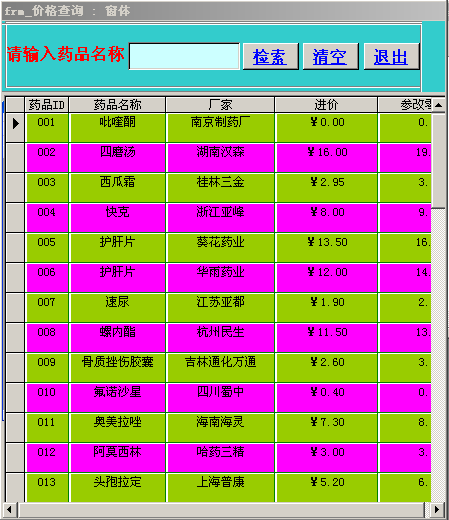Click the vertical scrollbar up arrow
The height and width of the screenshot is (520, 449).
pyautogui.click(x=438, y=105)
